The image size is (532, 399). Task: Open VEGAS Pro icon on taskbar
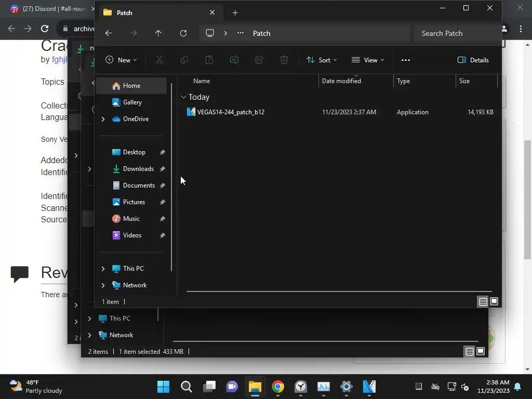(x=369, y=387)
